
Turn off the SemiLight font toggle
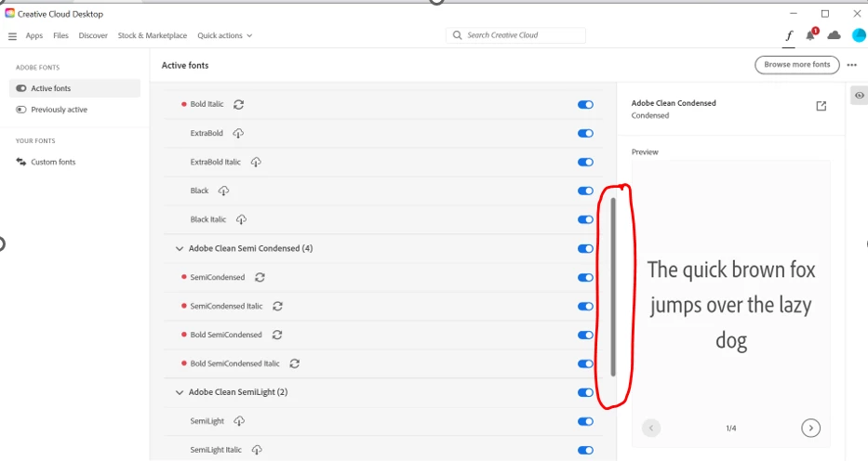[x=585, y=421]
